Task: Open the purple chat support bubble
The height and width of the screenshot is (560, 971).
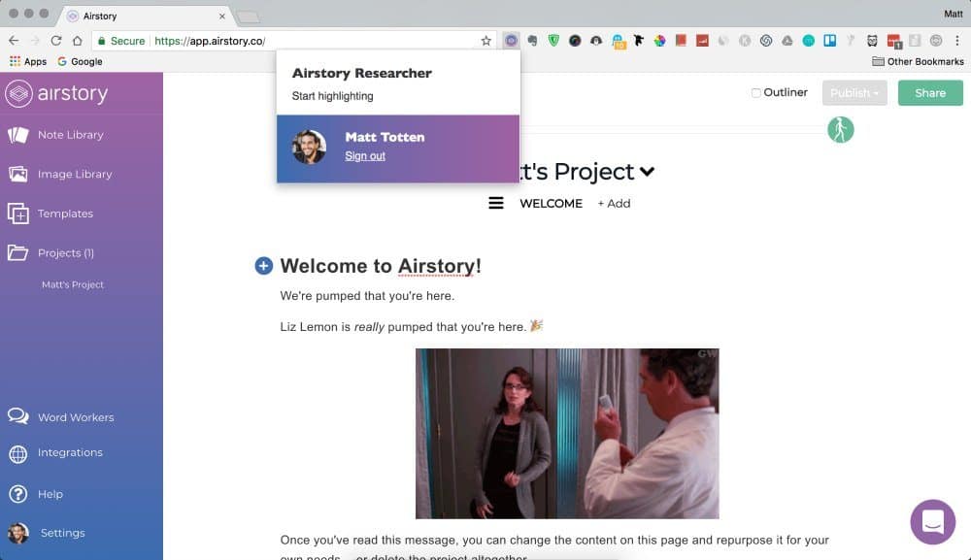Action: 932,522
